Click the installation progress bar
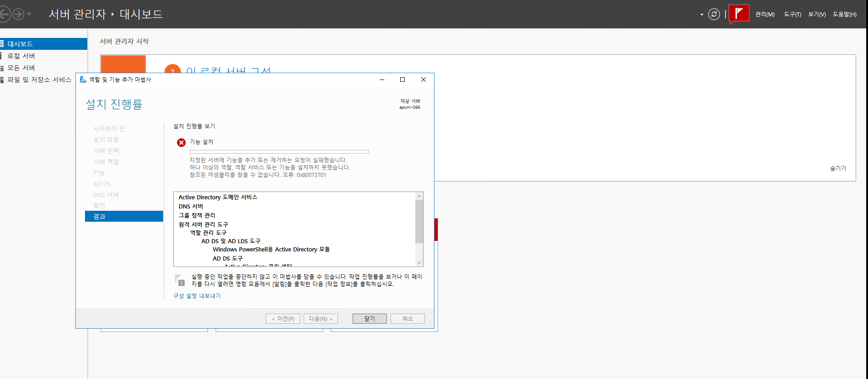The height and width of the screenshot is (379, 868). [279, 152]
